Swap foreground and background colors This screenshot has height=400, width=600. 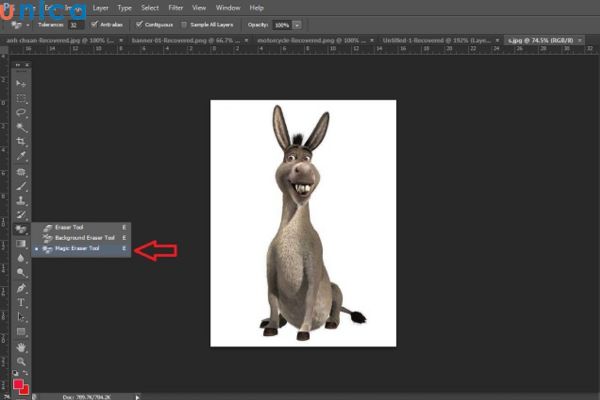click(25, 373)
